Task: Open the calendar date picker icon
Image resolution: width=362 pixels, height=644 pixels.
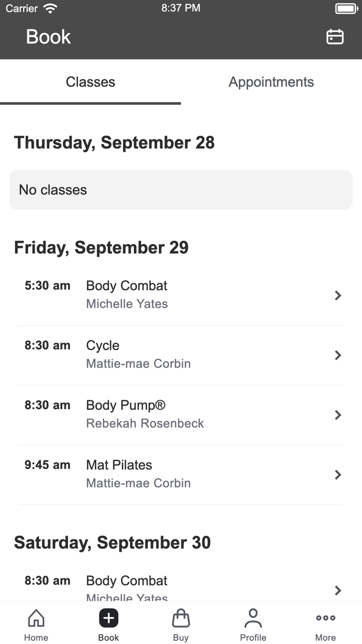Action: coord(335,37)
